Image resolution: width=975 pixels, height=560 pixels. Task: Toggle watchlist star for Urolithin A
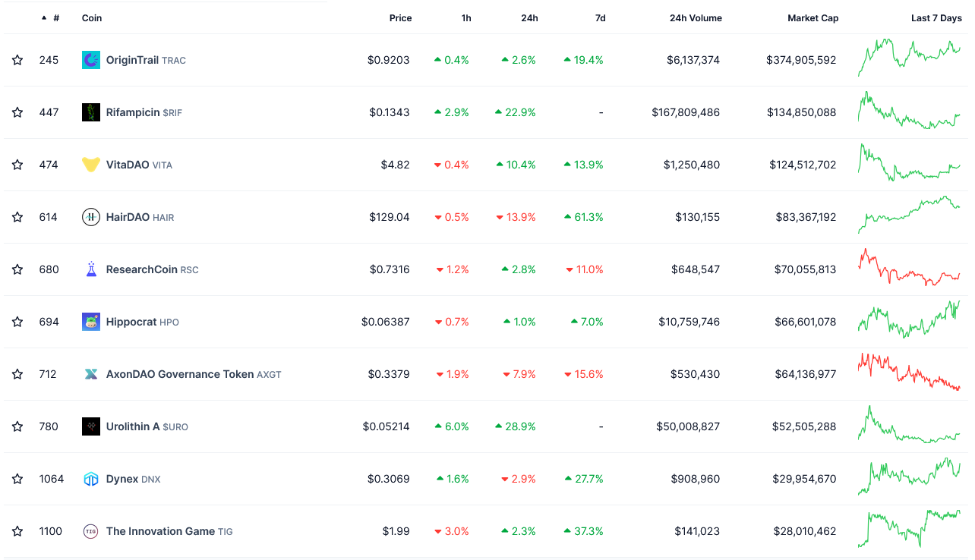point(17,426)
